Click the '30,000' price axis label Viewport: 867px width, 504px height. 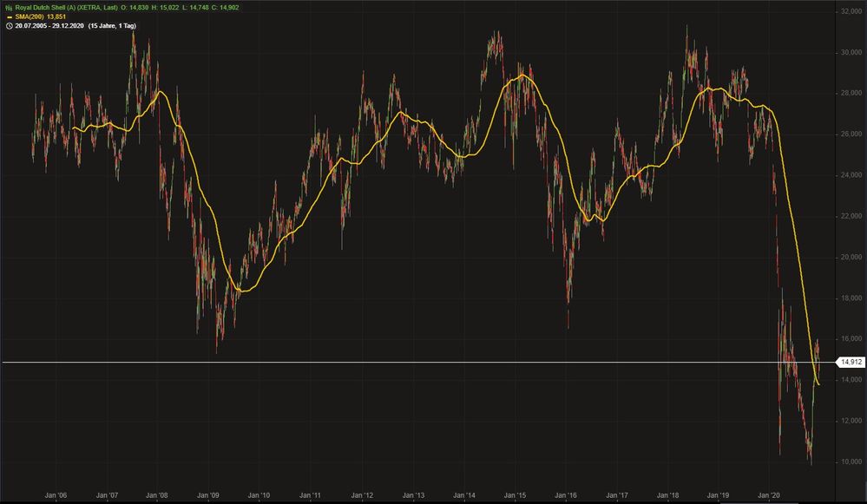tap(851, 53)
